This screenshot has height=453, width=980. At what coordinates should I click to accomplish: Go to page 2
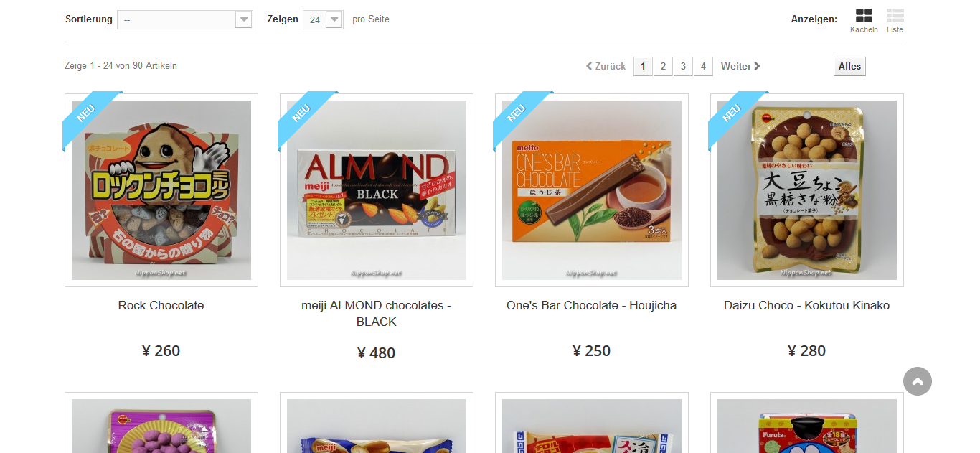[x=663, y=66]
